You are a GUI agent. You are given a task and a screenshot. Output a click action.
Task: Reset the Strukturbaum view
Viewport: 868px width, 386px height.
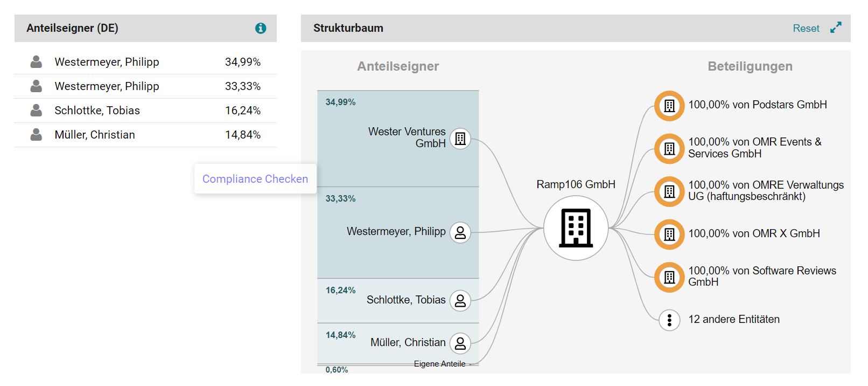coord(806,28)
